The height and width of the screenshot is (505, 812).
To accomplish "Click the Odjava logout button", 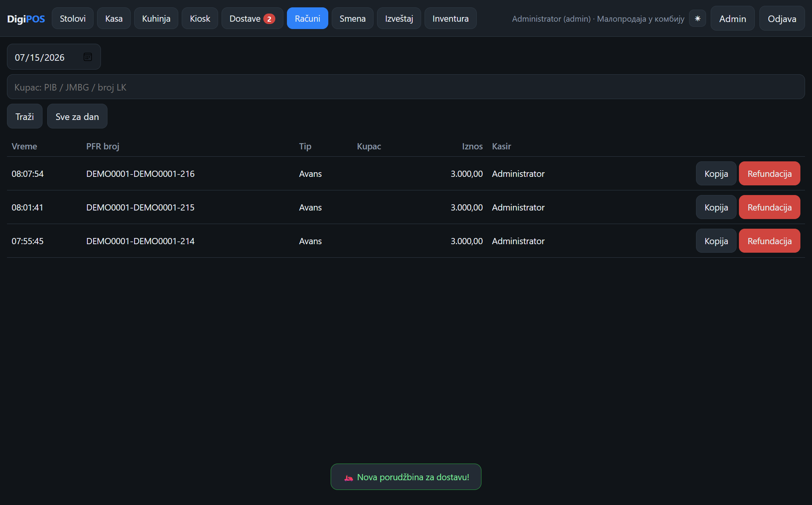I will coord(782,18).
